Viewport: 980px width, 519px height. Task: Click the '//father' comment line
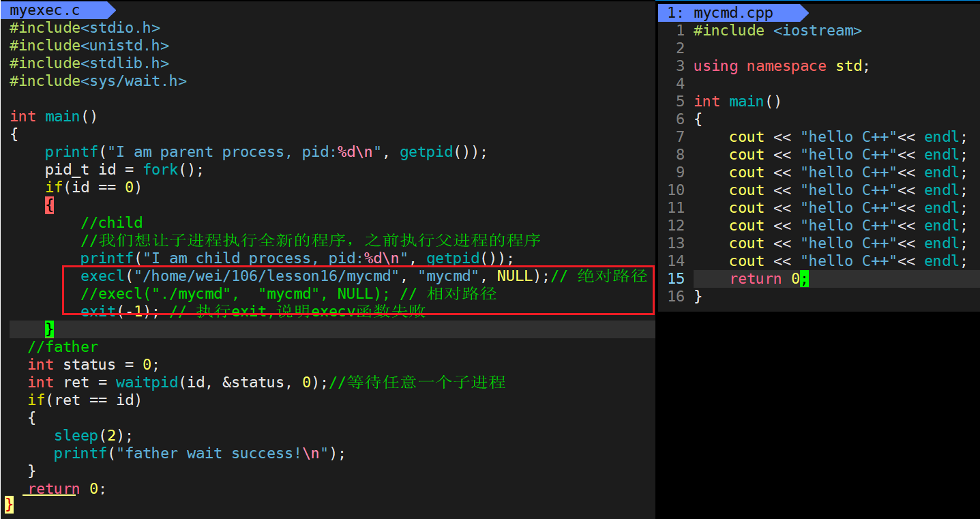click(63, 347)
